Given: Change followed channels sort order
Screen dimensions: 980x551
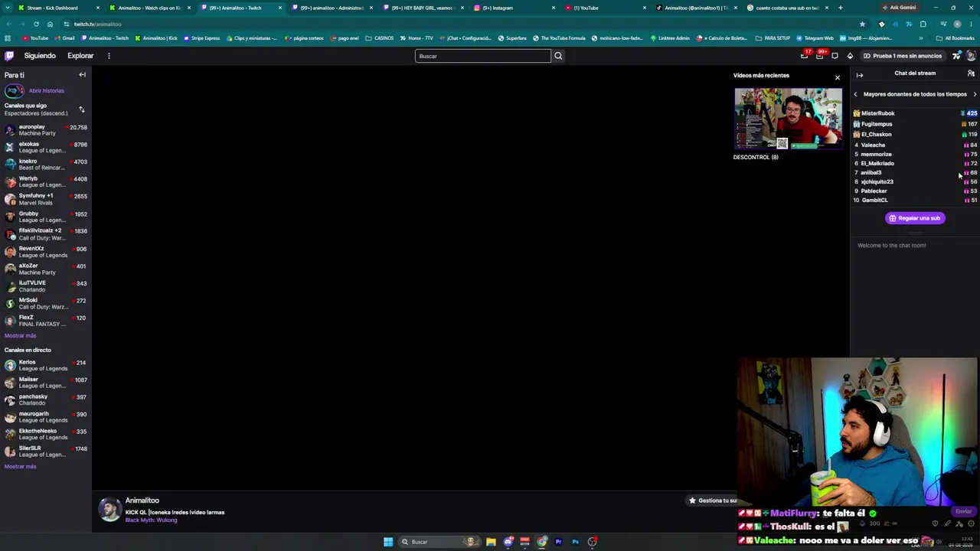Looking at the screenshot, I should click(82, 109).
